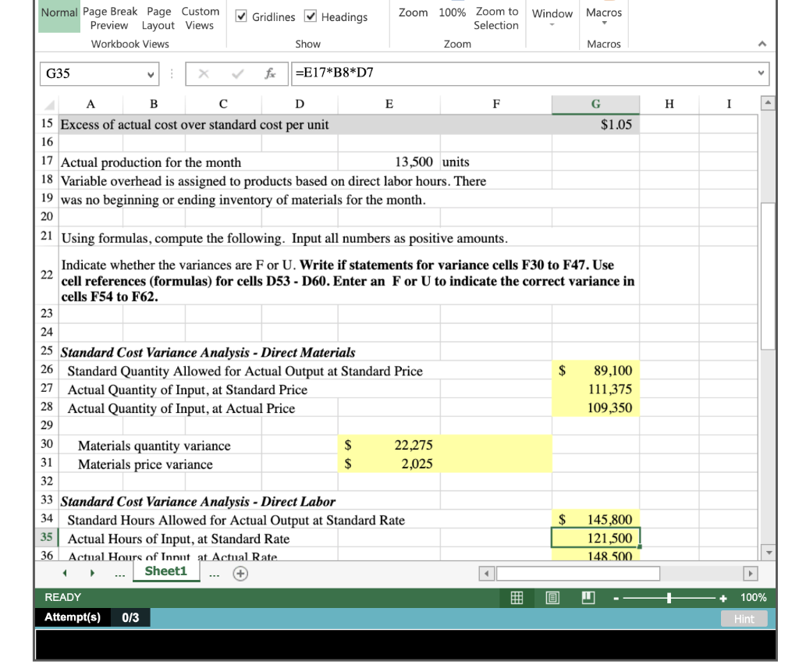Expand the formula bar with its chevron
This screenshot has height=672, width=799.
pyautogui.click(x=762, y=73)
